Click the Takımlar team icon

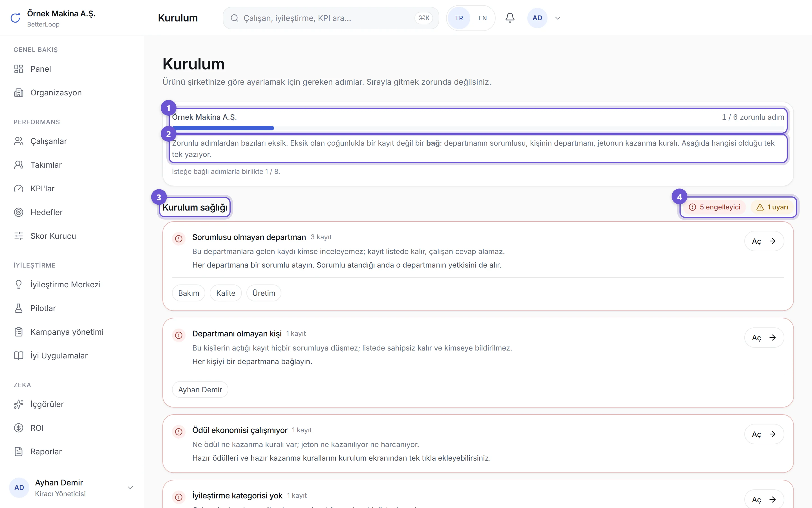(x=18, y=165)
